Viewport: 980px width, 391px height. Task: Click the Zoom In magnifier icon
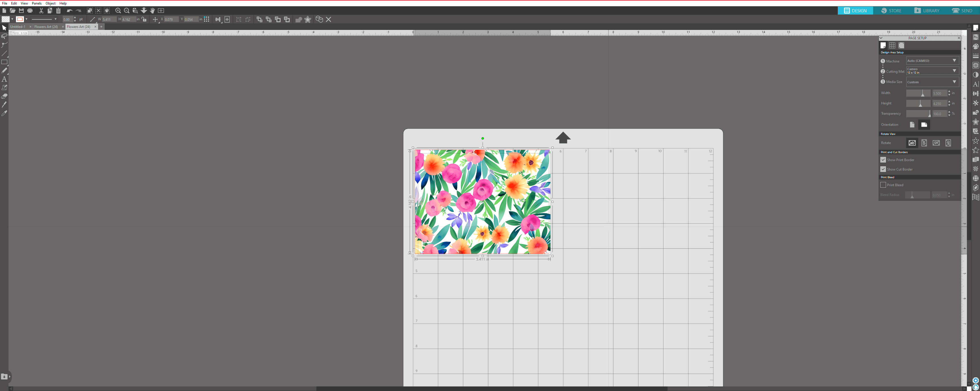click(x=118, y=11)
